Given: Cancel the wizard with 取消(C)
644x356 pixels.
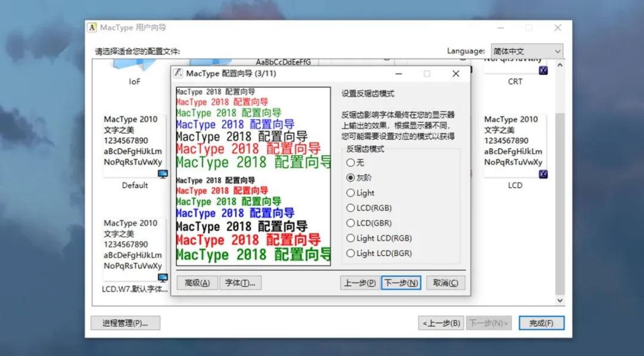Looking at the screenshot, I should tap(445, 282).
